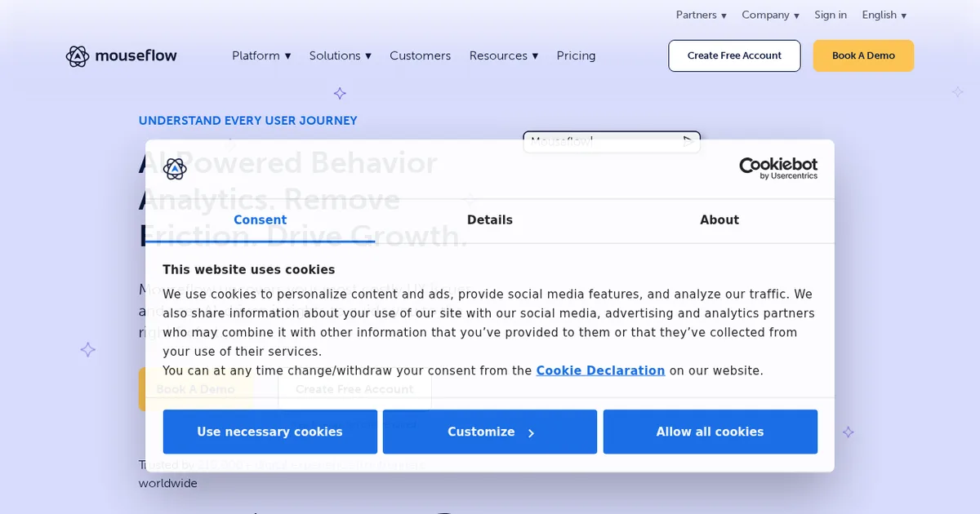The width and height of the screenshot is (980, 514).
Task: Switch to the Consent tab
Action: pos(260,220)
